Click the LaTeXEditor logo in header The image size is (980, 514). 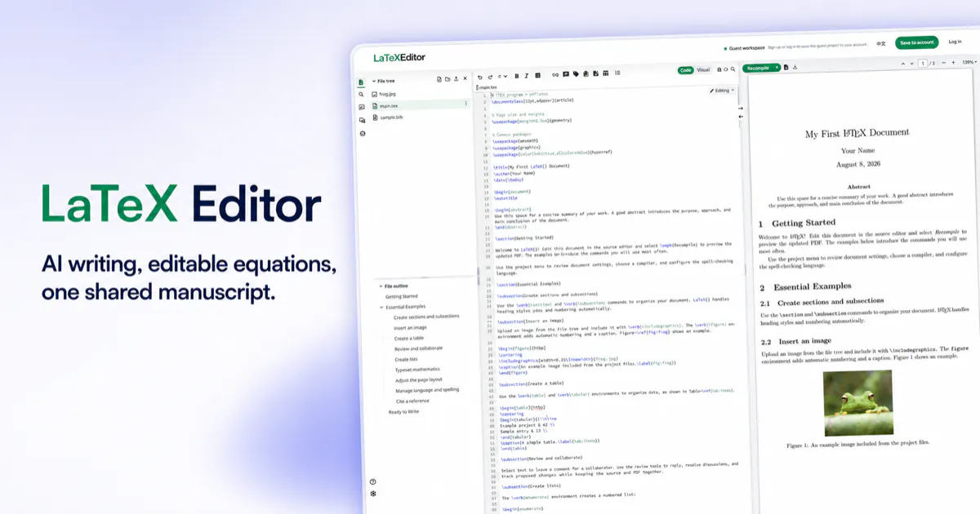[x=399, y=58]
